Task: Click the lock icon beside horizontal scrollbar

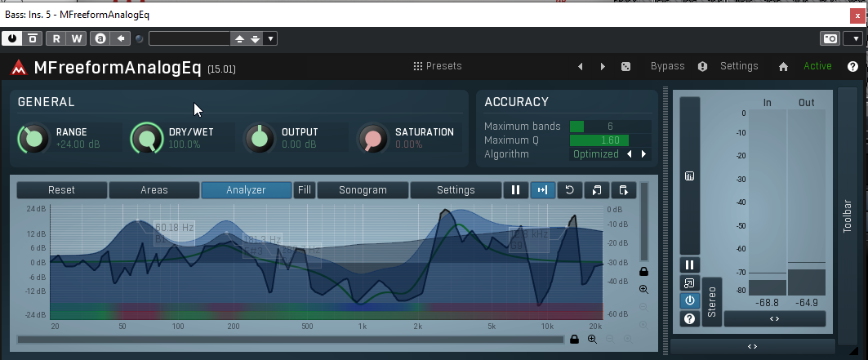Action: 574,339
